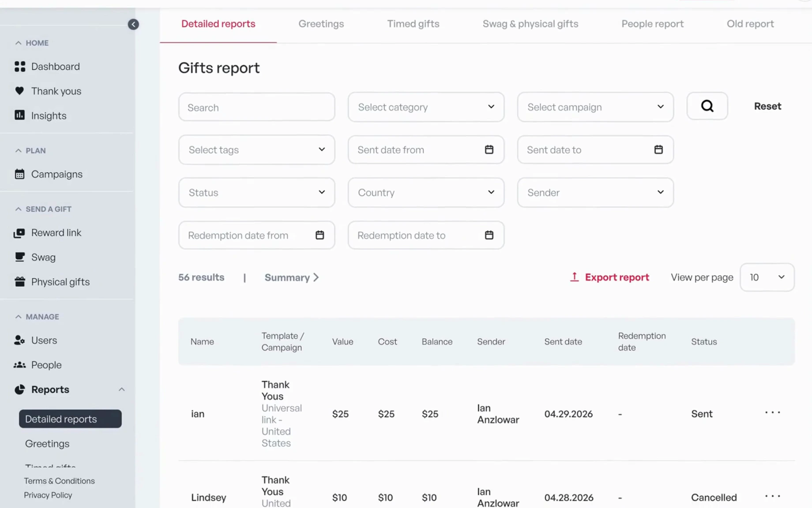Image resolution: width=812 pixels, height=508 pixels.
Task: Select Greetings in the sidebar submenu
Action: coord(47,444)
